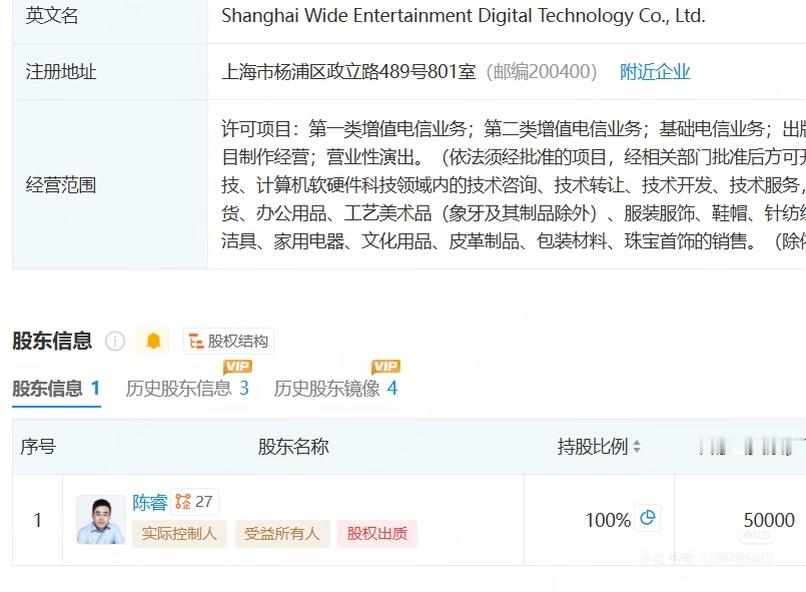
Task: Switch to the 股东信息 tab
Action: point(56,388)
